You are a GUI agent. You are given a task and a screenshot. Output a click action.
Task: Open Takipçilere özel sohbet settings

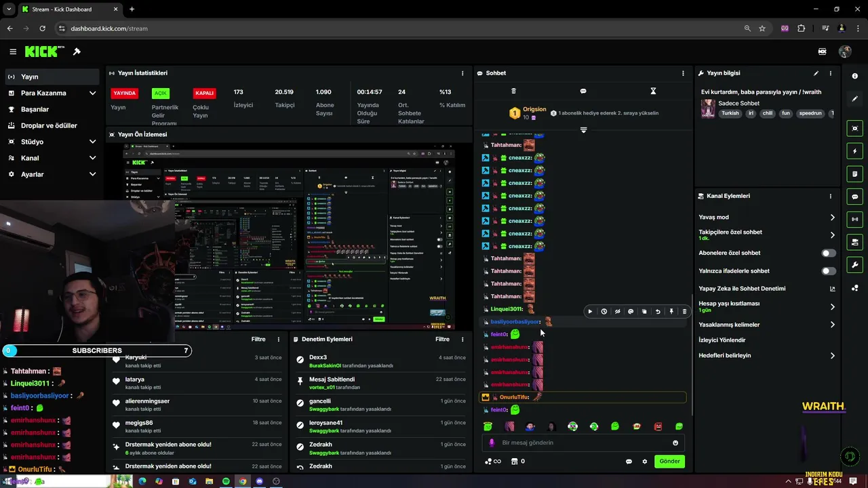click(x=767, y=235)
